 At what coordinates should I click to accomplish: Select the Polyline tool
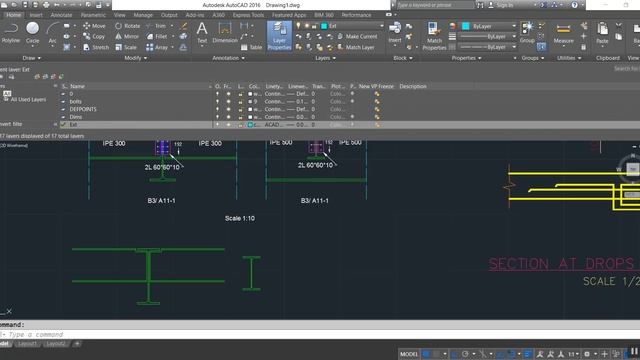(11, 32)
